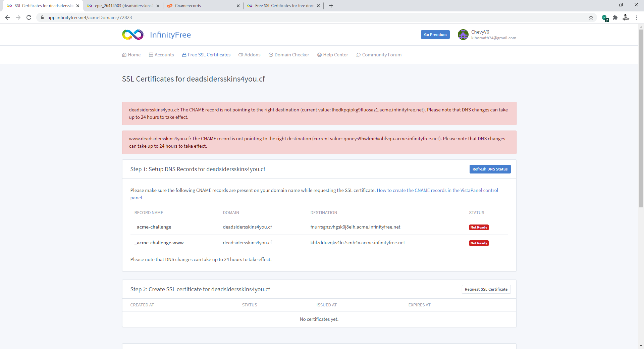
Task: Open Chrome three-dot menu
Action: click(x=637, y=17)
